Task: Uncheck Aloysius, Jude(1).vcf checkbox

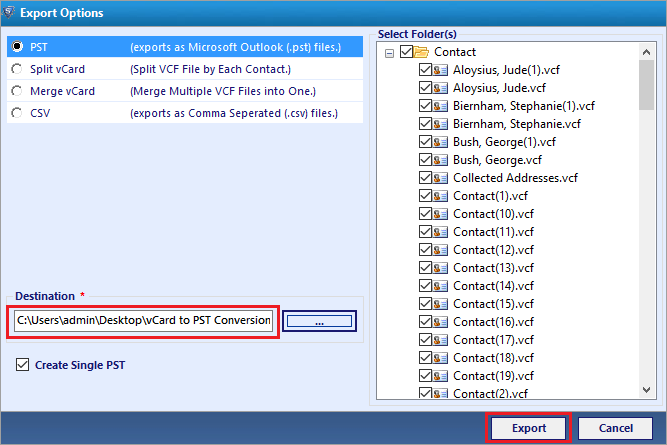Action: click(x=425, y=70)
